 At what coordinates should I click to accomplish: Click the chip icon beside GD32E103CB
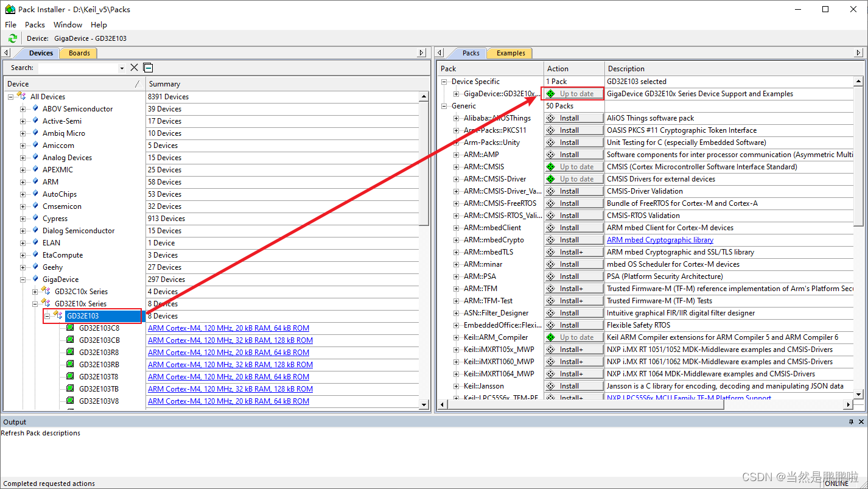(69, 340)
